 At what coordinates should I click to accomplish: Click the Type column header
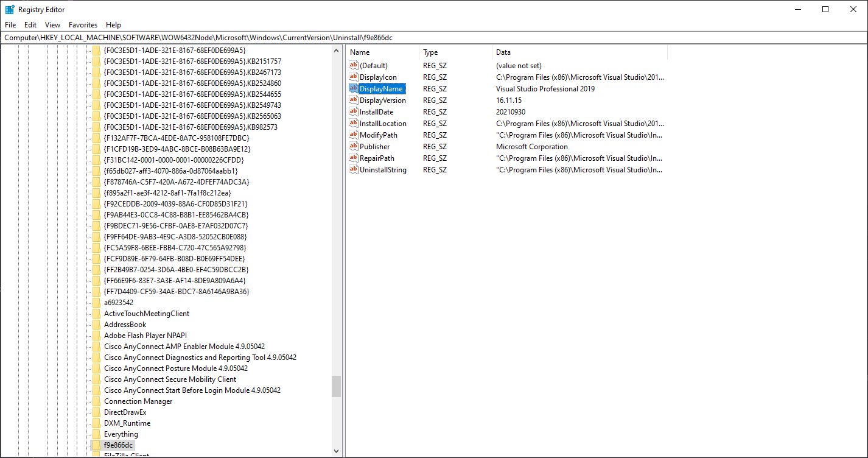(455, 52)
